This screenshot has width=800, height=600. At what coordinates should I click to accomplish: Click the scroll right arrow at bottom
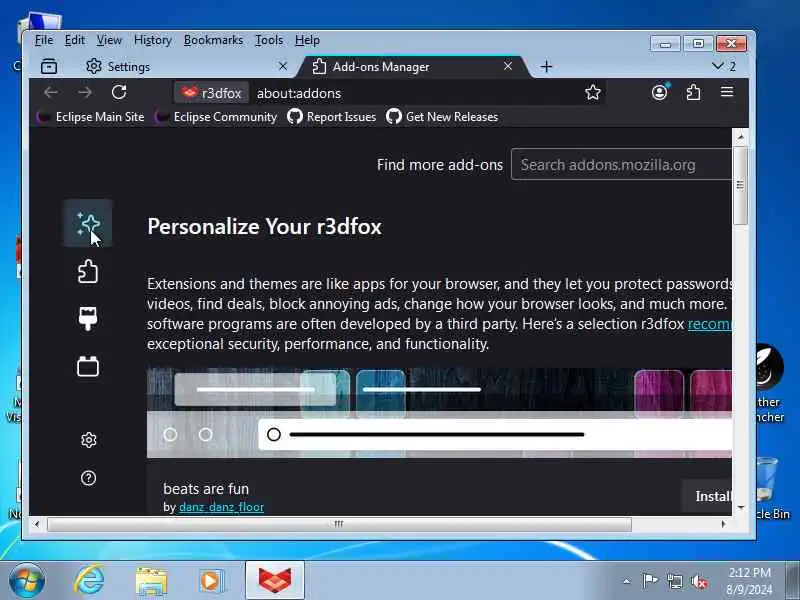723,524
